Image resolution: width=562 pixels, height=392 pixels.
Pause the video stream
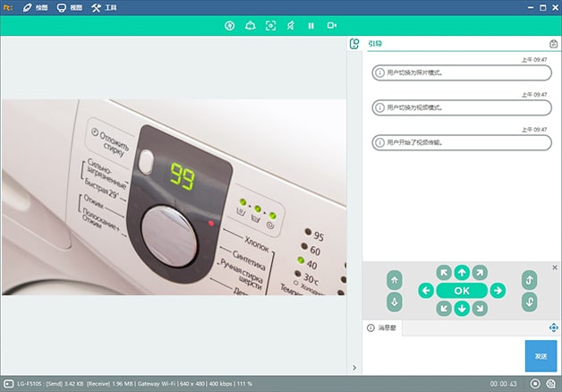(x=311, y=25)
